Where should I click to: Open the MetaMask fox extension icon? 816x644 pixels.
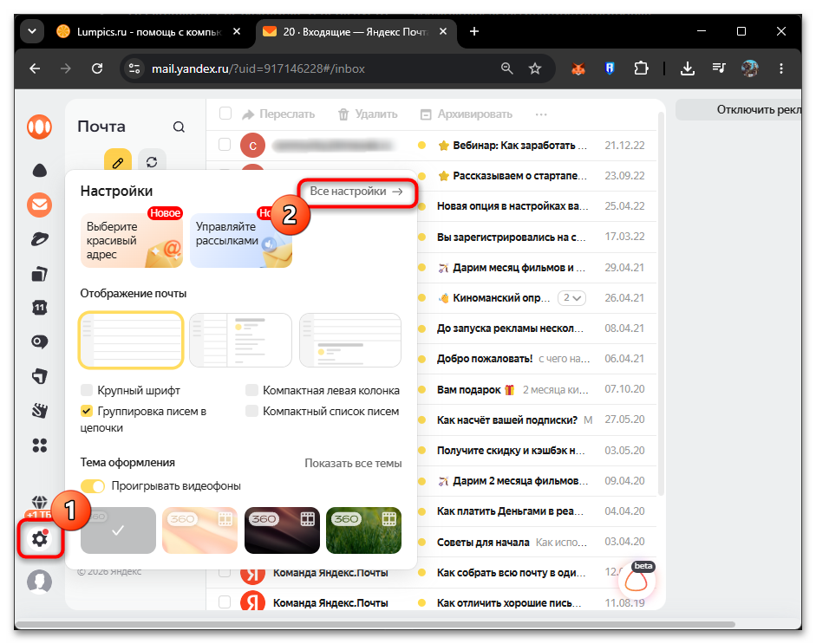pos(578,68)
